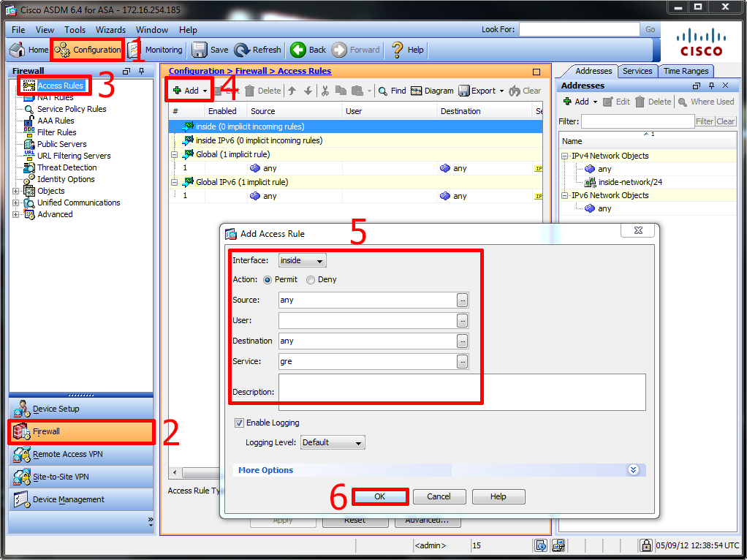Cancel the Add Access Rule dialog
Image resolution: width=747 pixels, height=560 pixels.
tap(439, 496)
